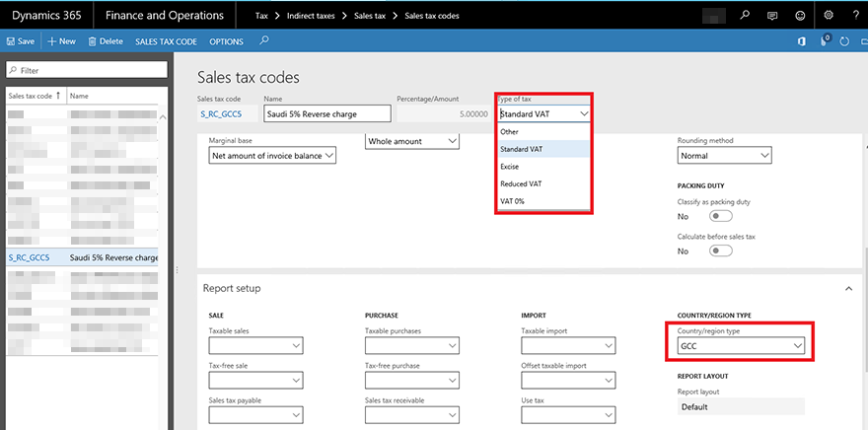Click Dynamics 365 home label
Screen dimensions: 868x430
pos(46,16)
